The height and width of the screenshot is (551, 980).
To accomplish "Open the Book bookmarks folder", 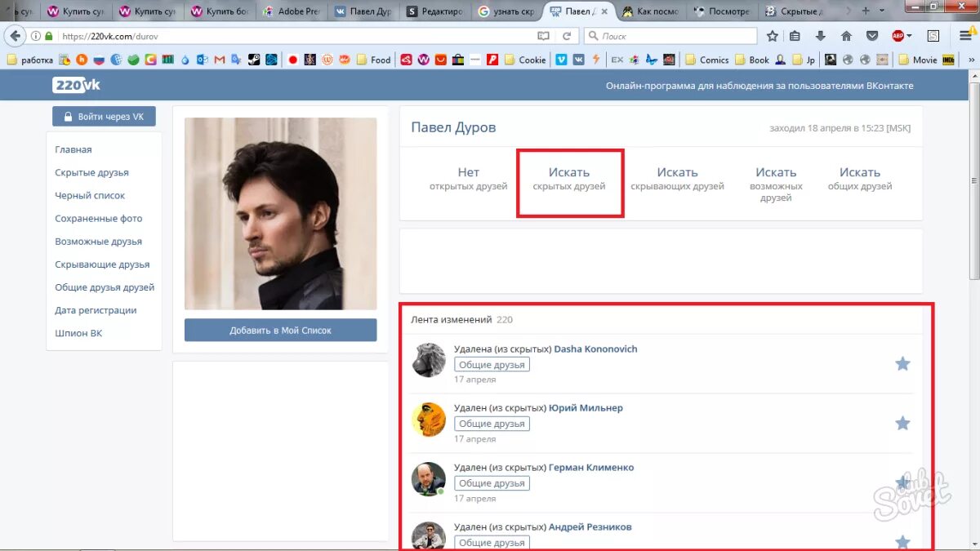I will point(752,60).
